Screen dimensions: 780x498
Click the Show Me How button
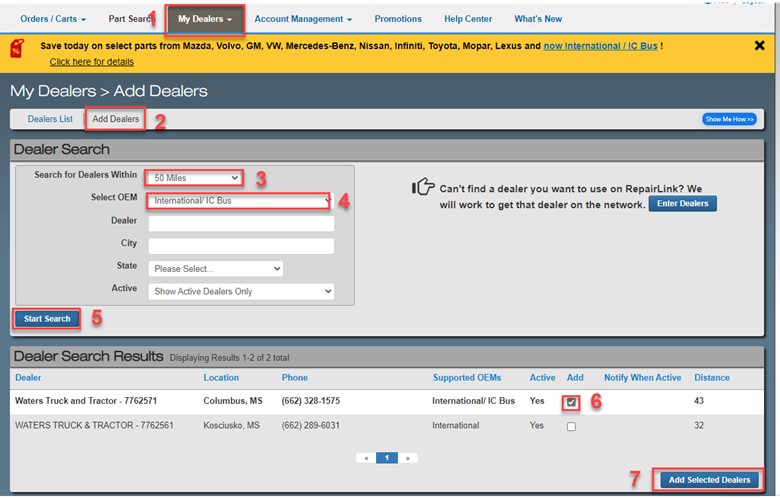coord(729,119)
